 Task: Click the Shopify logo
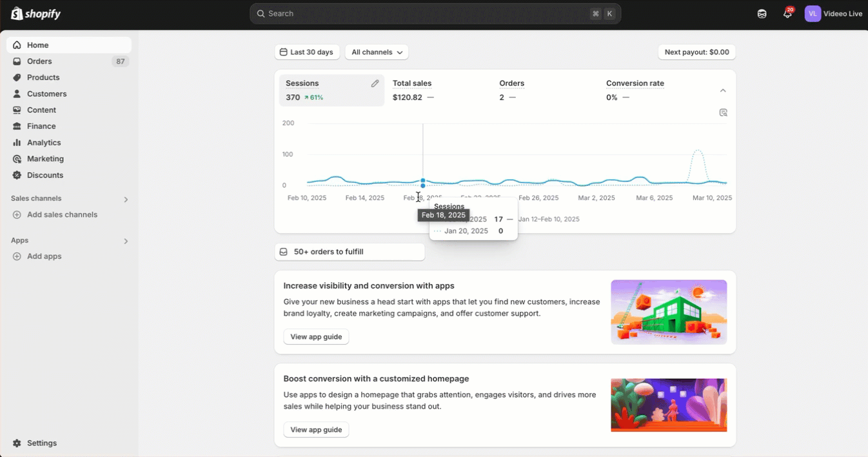click(x=36, y=14)
